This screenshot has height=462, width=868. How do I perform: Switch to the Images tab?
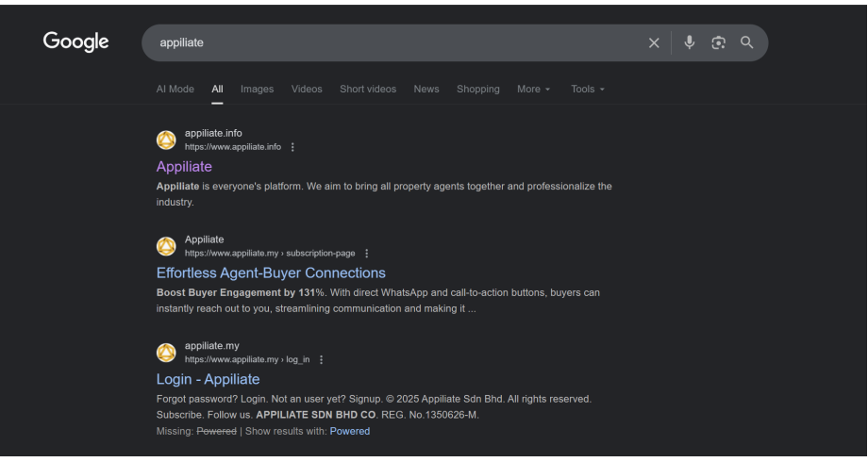point(257,89)
